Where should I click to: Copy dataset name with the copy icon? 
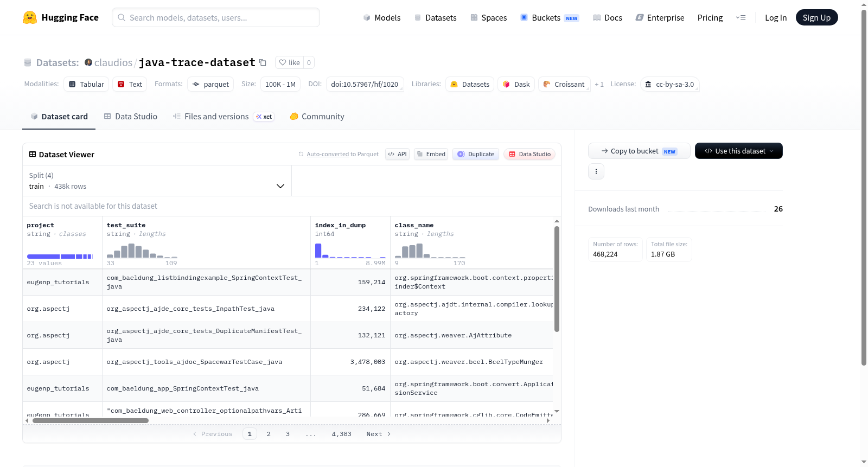point(263,63)
